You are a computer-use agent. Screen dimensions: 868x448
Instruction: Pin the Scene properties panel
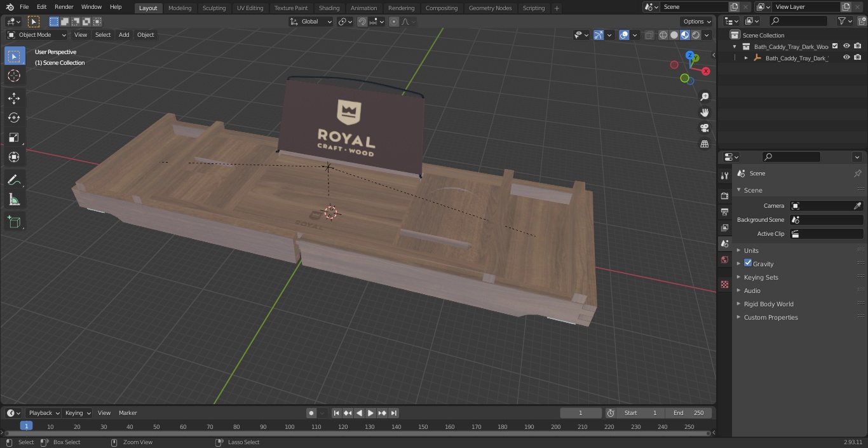(857, 173)
